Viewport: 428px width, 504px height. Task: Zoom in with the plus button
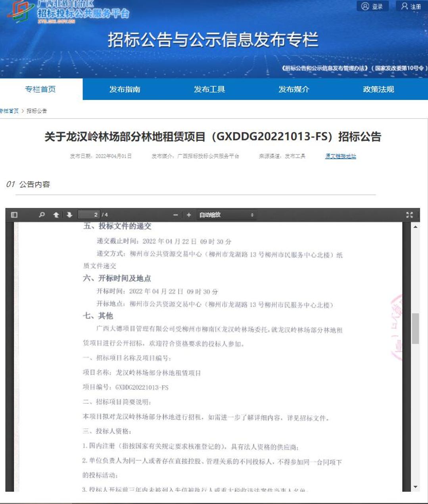tap(189, 215)
